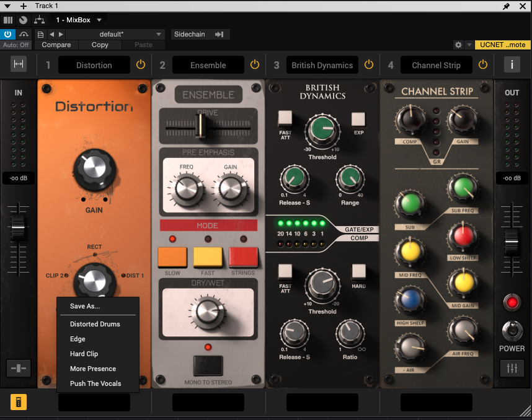Open the routing diagram icon

39,20
